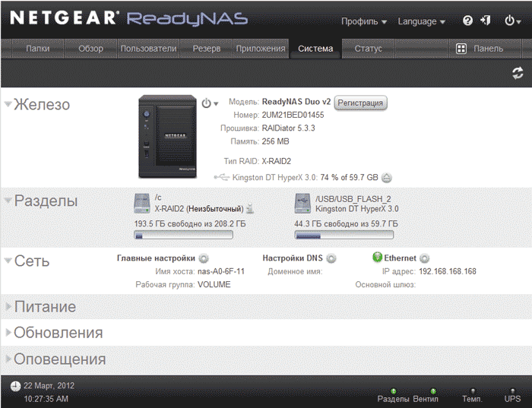This screenshot has height=408, width=532.
Task: Click the date 22 Март, 2012
Action: click(x=49, y=386)
